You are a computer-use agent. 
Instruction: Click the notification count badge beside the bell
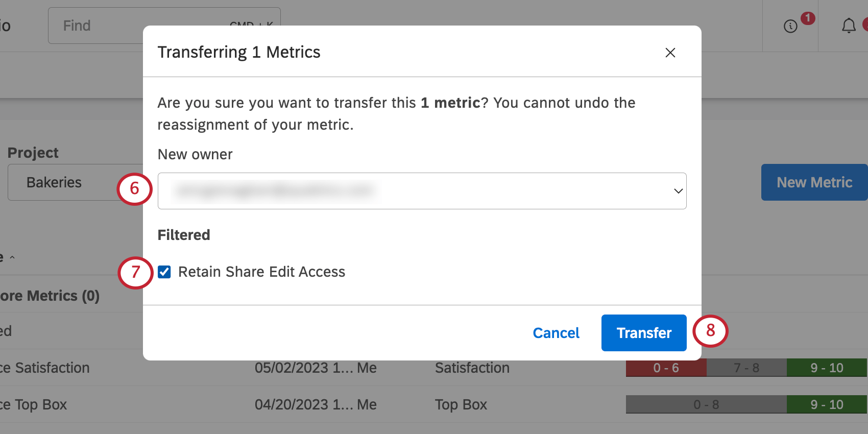click(865, 24)
